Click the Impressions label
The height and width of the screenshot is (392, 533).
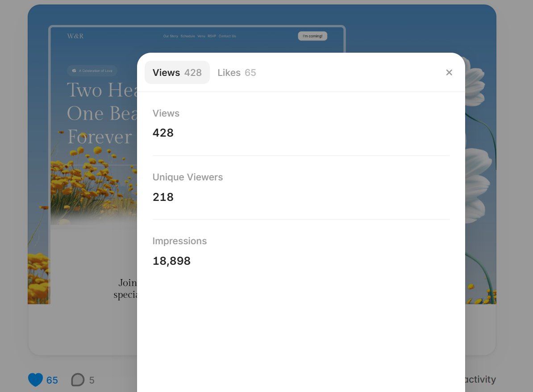pos(179,241)
